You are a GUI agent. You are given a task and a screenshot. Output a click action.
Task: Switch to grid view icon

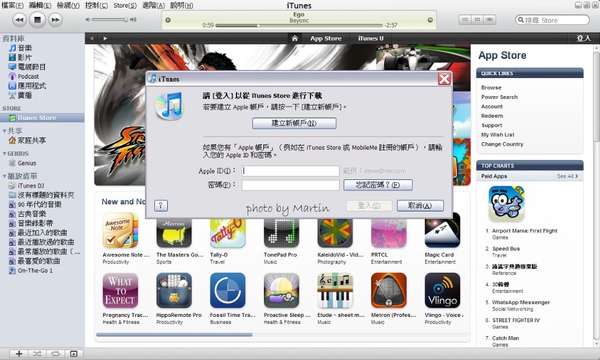477,20
